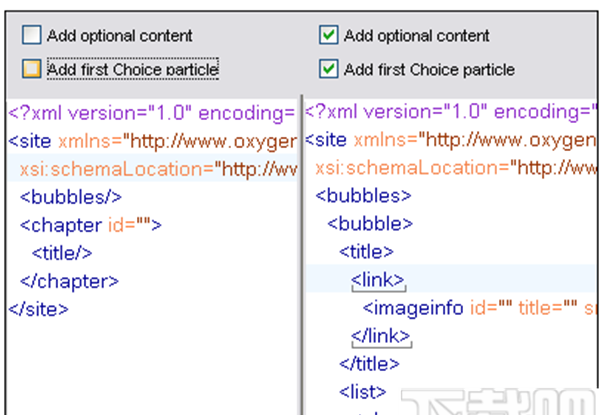Click the <bubbles> opening tag in right pane
The height and width of the screenshot is (415, 600).
click(363, 196)
